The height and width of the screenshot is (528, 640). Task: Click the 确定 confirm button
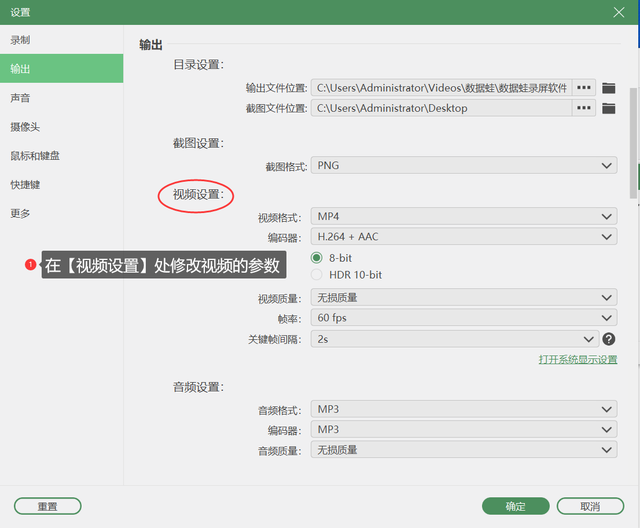(x=516, y=506)
